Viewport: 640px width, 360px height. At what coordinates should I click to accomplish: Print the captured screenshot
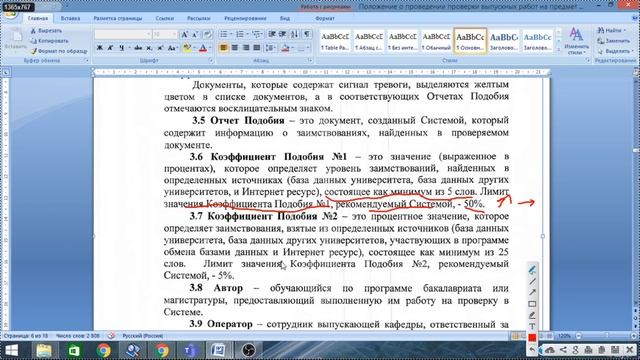pos(588,350)
